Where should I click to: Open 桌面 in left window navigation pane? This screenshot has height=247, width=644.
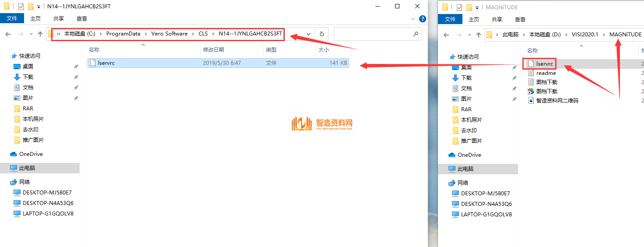[28, 67]
